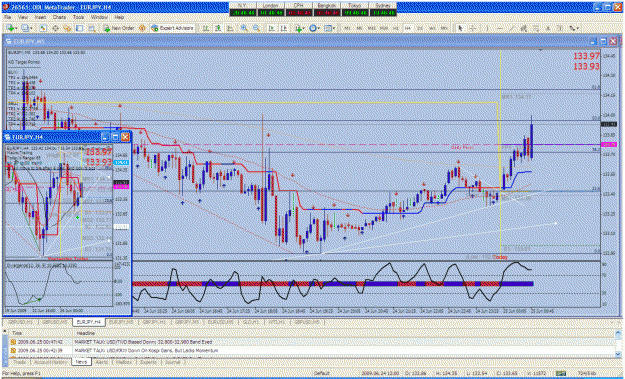Image resolution: width=625 pixels, height=379 pixels.
Task: Select the D1 timeframe button
Action: click(420, 28)
